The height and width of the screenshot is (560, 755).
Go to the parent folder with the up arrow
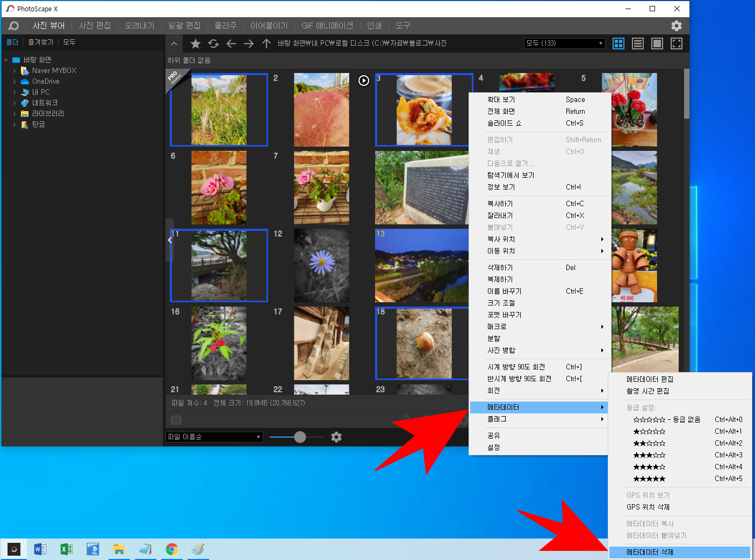267,43
